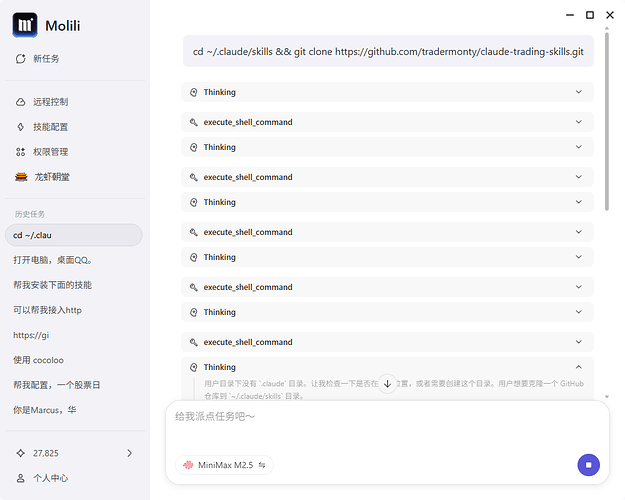Viewport: 625px width, 500px height.
Task: Click the MiniMax model logo icon
Action: click(x=188, y=465)
